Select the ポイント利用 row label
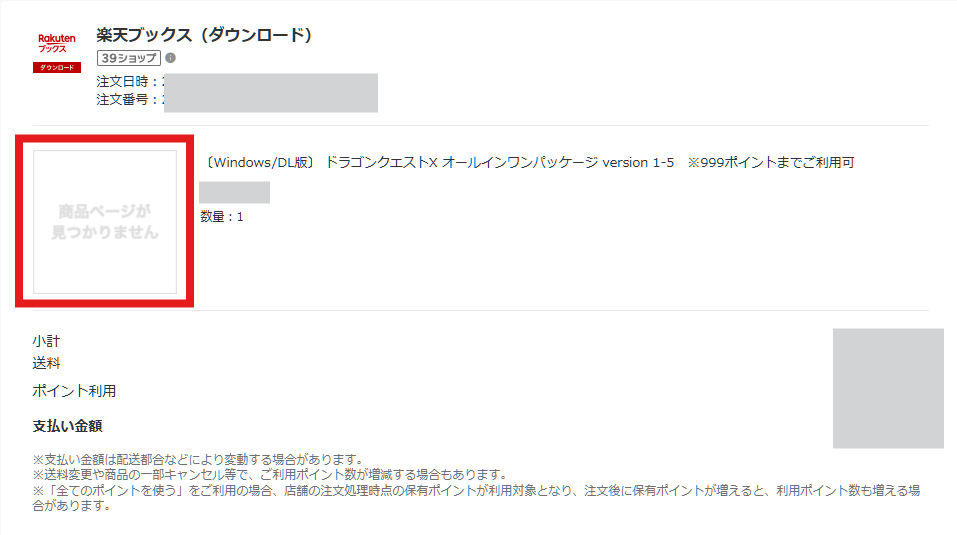Image resolution: width=957 pixels, height=535 pixels. coord(74,391)
